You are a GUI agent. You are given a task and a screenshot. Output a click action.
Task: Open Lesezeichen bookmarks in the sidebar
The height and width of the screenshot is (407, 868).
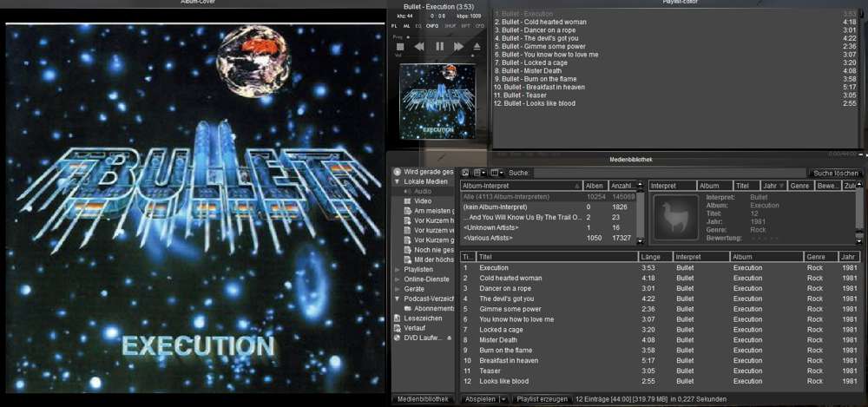[423, 318]
